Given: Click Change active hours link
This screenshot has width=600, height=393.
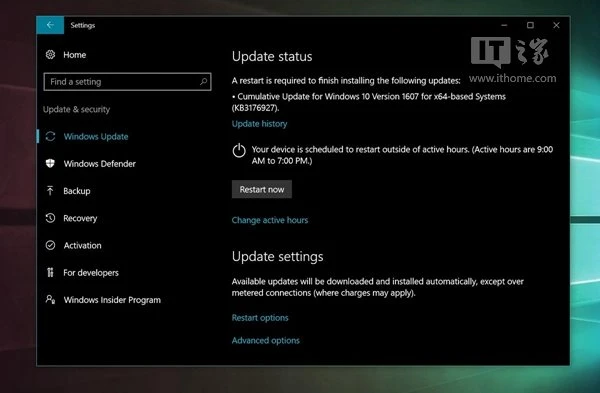Looking at the screenshot, I should (x=270, y=220).
